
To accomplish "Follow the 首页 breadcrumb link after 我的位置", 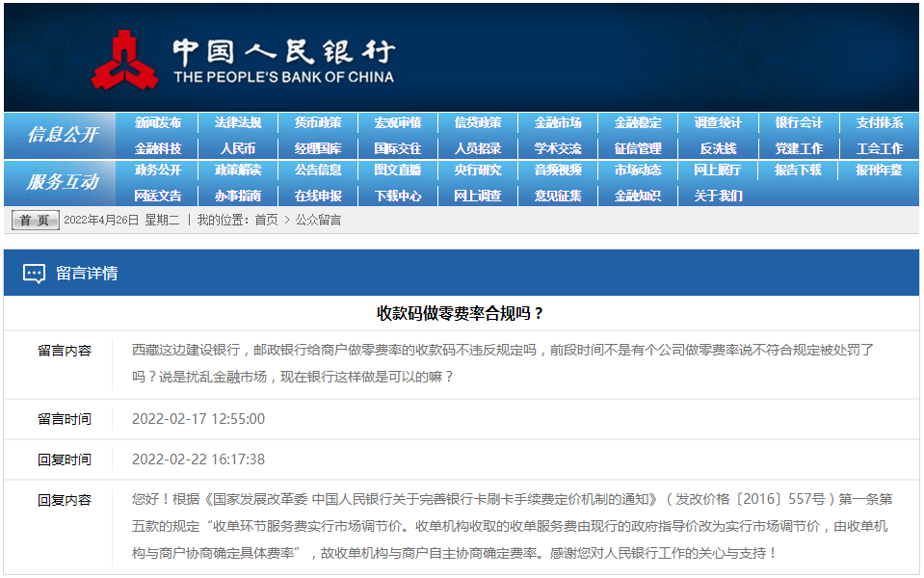I will pyautogui.click(x=266, y=221).
